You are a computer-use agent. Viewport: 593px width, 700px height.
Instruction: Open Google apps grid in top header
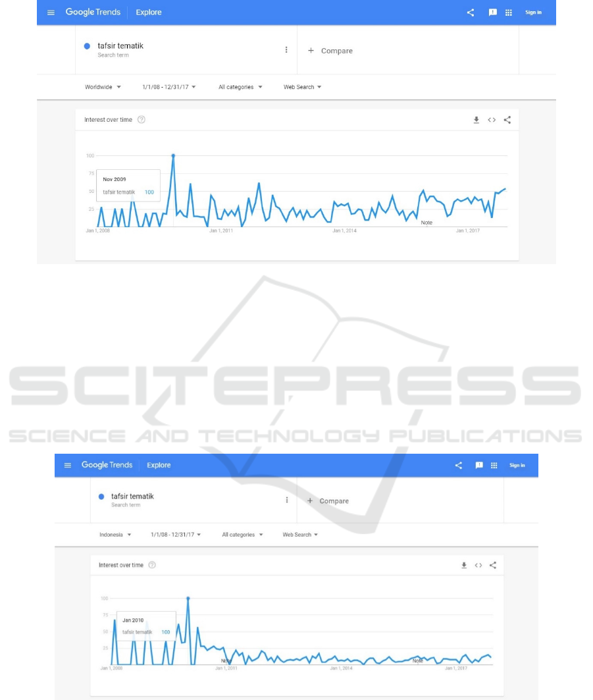pyautogui.click(x=509, y=13)
